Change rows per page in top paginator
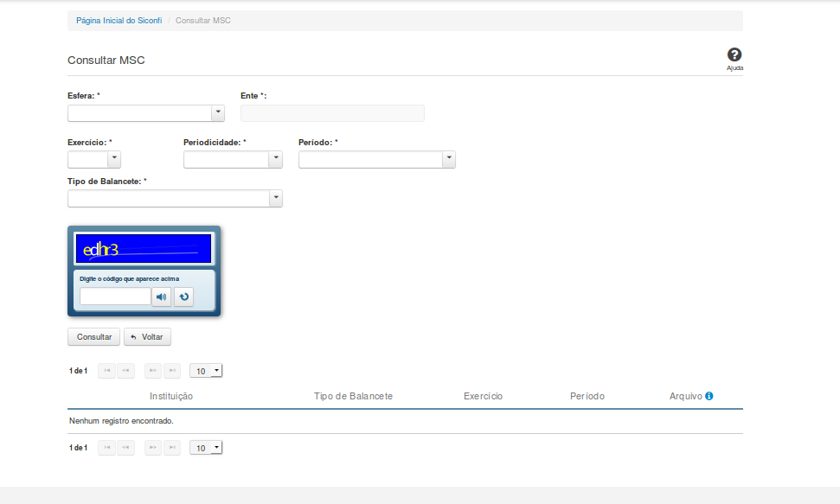The width and height of the screenshot is (840, 504). point(206,371)
